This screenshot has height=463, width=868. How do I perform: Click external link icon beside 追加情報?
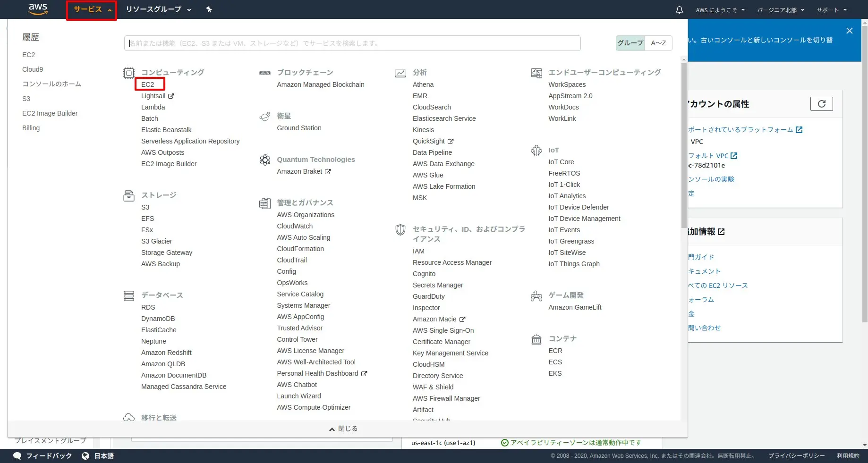pyautogui.click(x=721, y=232)
